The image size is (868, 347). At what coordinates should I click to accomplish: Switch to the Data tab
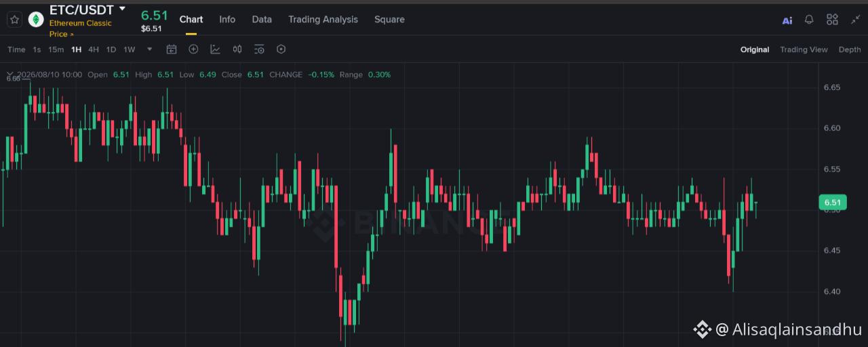[x=262, y=20]
